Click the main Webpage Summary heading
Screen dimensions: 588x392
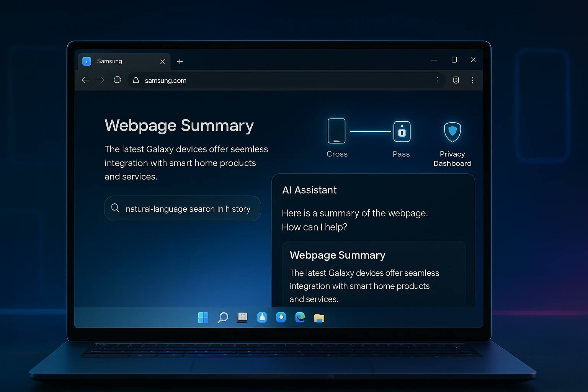click(x=179, y=126)
